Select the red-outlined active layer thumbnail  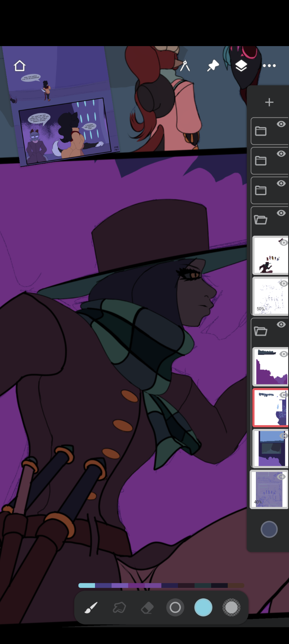(x=269, y=408)
